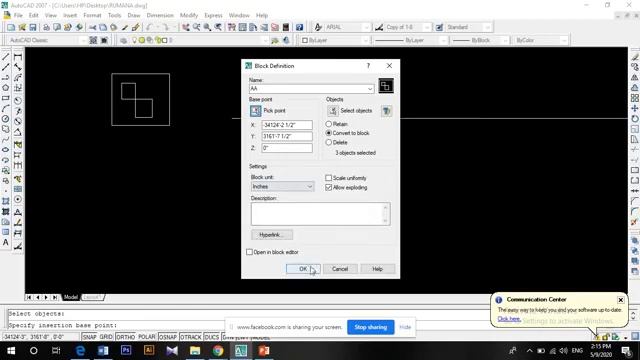Click Stop sharing button
The width and height of the screenshot is (640, 360).
(371, 327)
